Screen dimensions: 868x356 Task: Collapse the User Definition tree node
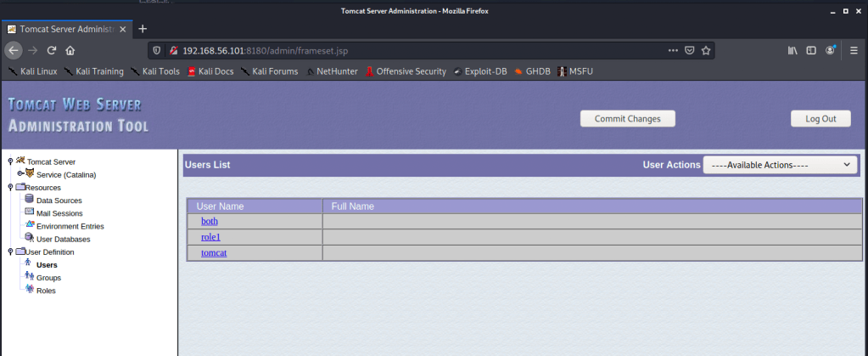coord(10,251)
